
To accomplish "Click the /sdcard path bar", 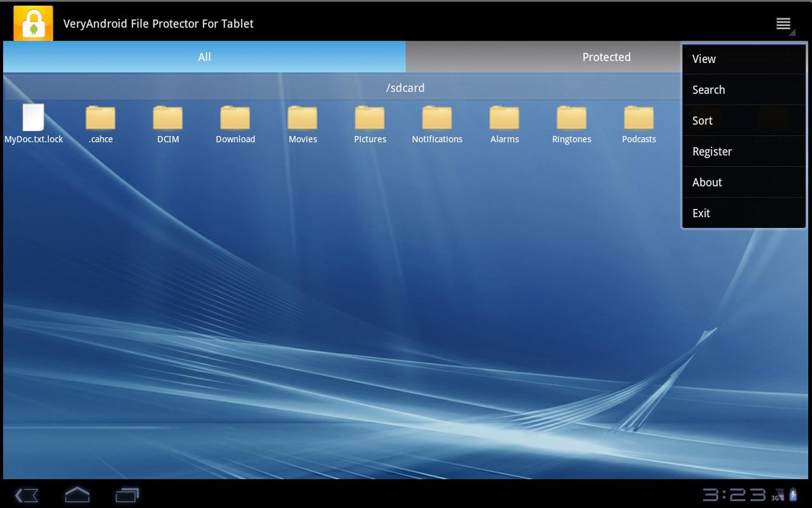I will click(x=405, y=88).
